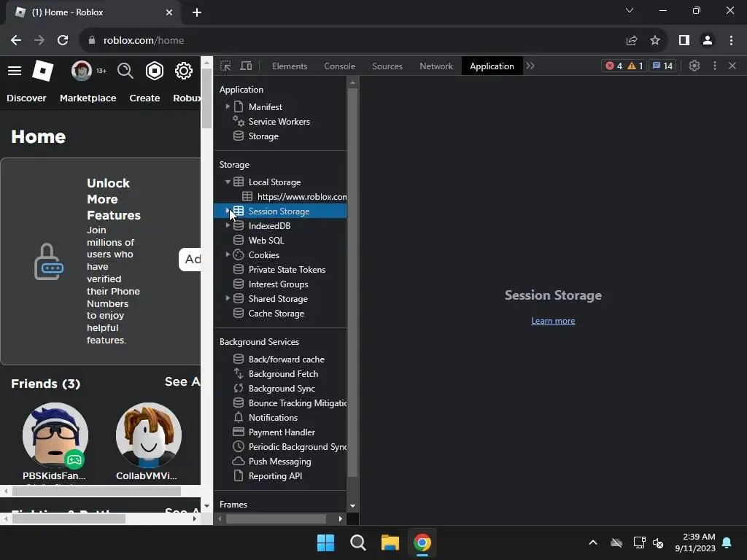Open File Explorer from the taskbar
747x560 pixels.
pos(390,542)
